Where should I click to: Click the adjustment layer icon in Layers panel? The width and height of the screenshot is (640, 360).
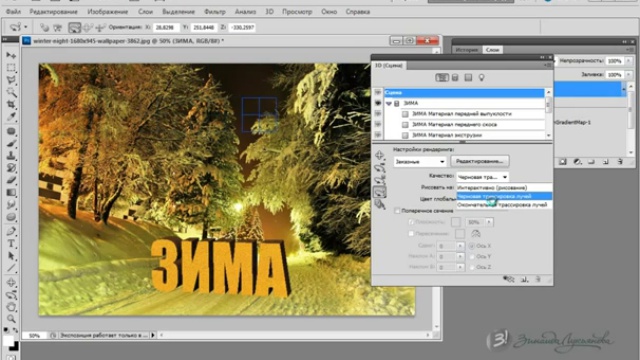(577, 162)
